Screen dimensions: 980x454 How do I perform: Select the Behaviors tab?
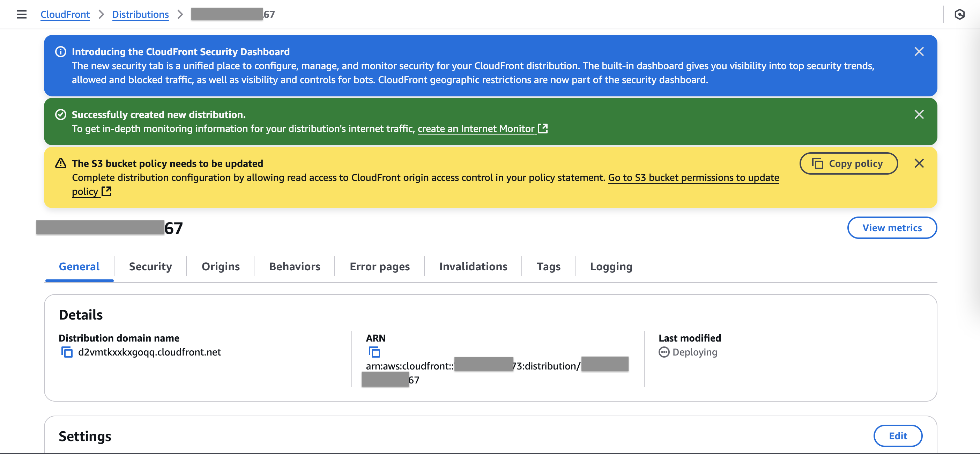coord(295,266)
